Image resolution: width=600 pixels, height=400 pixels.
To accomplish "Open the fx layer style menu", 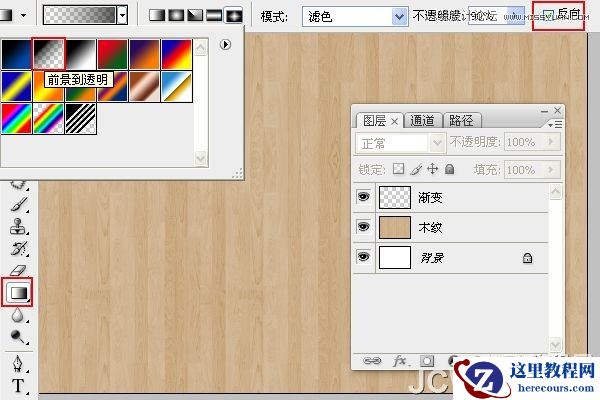I will tap(401, 361).
